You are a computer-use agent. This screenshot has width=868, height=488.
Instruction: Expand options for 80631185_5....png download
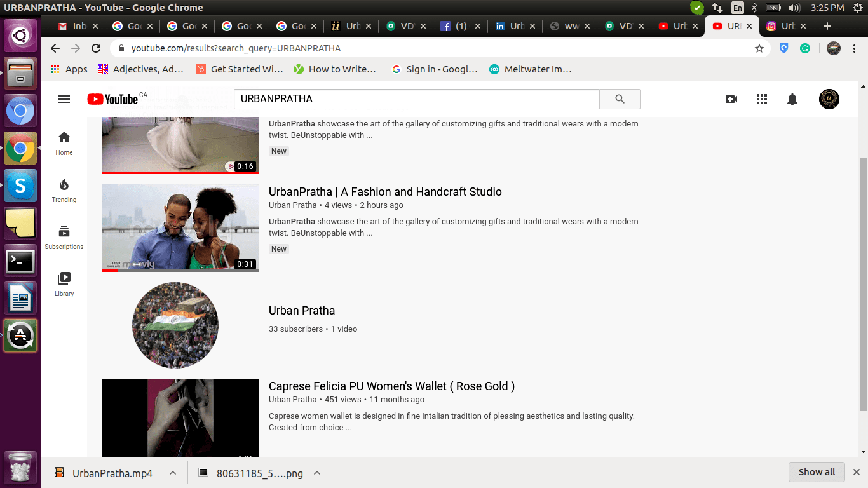click(x=316, y=473)
